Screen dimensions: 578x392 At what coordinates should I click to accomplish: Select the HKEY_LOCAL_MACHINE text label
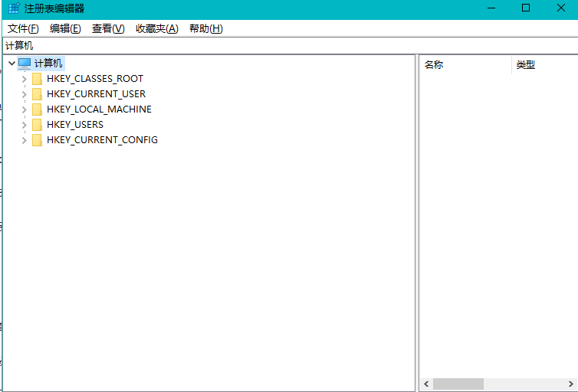(99, 109)
